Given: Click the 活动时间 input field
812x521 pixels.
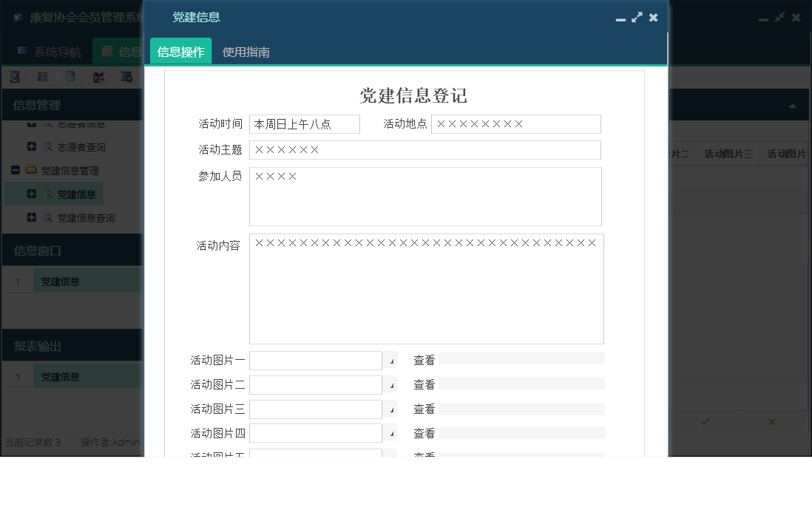Looking at the screenshot, I should (x=305, y=124).
